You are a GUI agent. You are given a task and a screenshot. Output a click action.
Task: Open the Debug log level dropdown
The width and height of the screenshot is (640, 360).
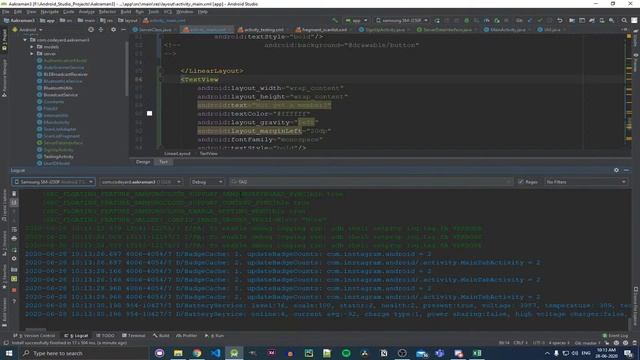point(207,182)
